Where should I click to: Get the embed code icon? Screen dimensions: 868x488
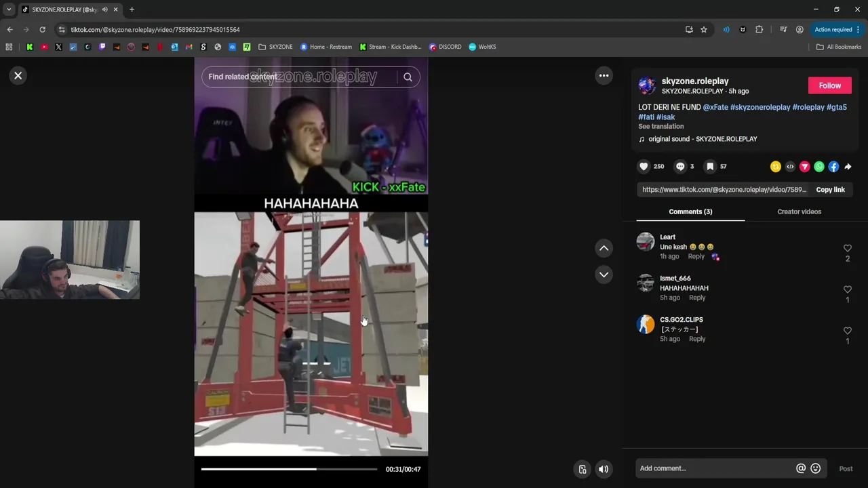[790, 167]
